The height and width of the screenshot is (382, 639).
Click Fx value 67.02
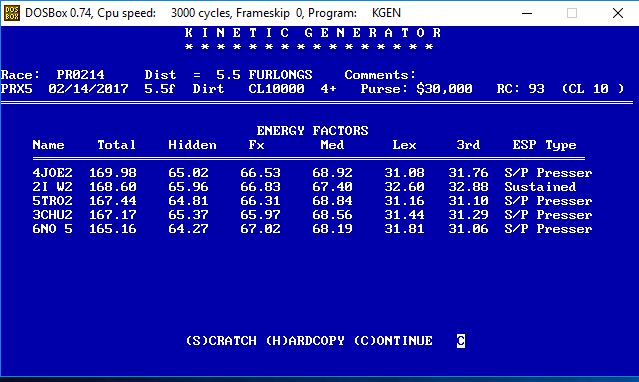click(260, 229)
